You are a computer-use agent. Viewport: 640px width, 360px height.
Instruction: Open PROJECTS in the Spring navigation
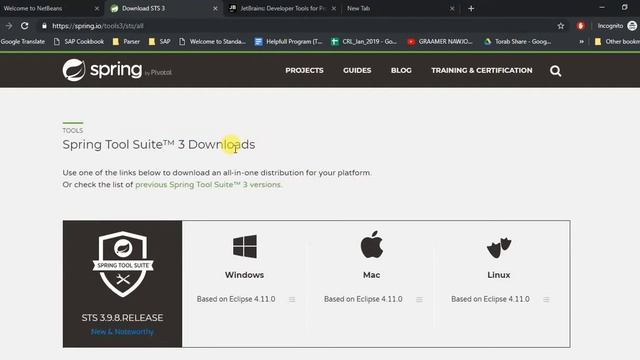(x=304, y=70)
